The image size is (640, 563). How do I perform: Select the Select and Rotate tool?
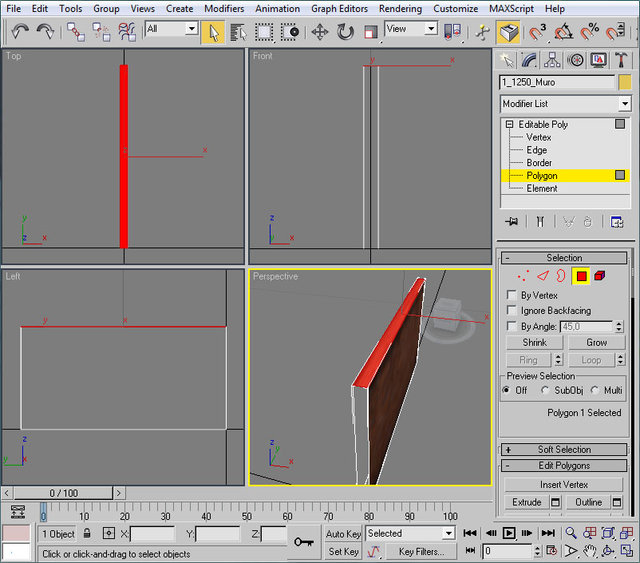pyautogui.click(x=345, y=32)
